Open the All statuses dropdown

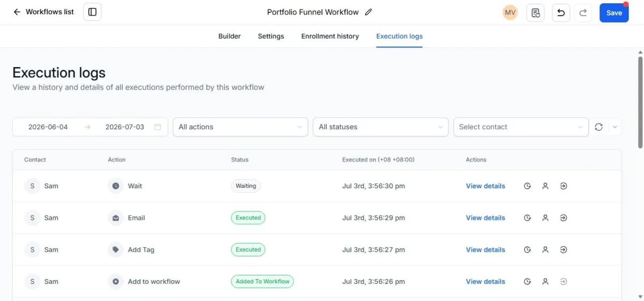click(380, 127)
